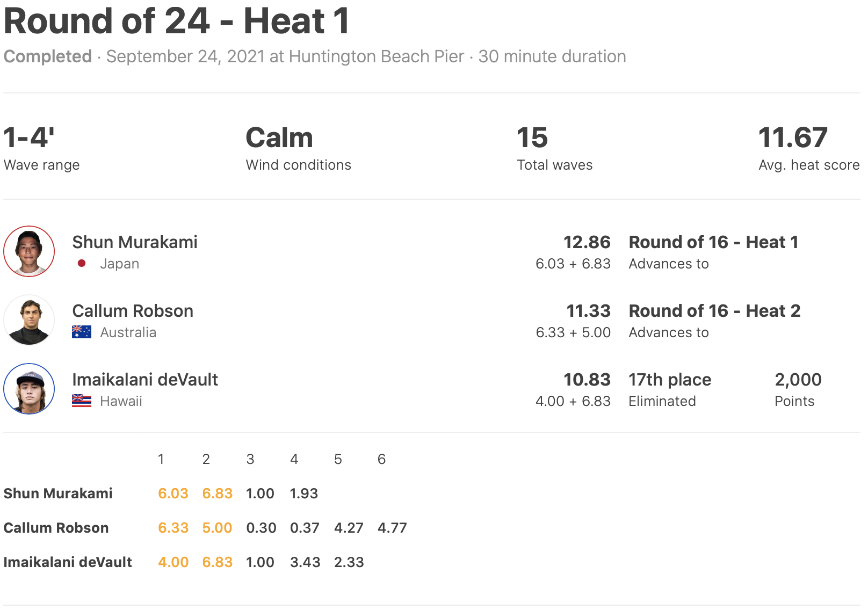Screen dimensions: 868x610
Task: Go to Round of 16 - Heat 2
Action: (x=714, y=311)
